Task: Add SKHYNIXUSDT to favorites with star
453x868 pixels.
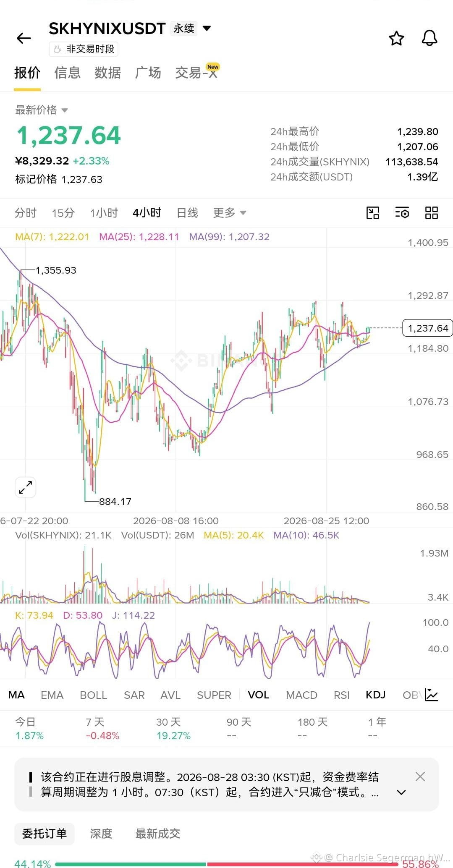Action: point(396,38)
